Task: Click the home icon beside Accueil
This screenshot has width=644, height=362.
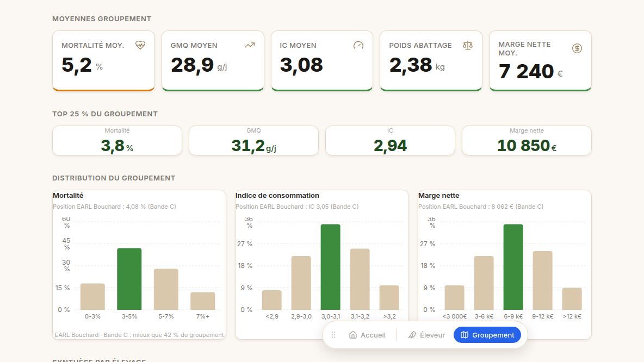Action: click(353, 335)
